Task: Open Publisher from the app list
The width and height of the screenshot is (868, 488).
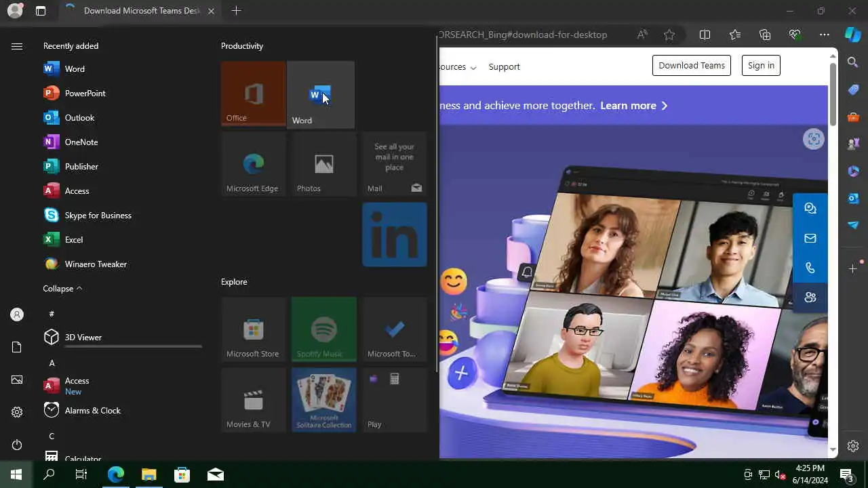Action: pyautogui.click(x=122, y=166)
